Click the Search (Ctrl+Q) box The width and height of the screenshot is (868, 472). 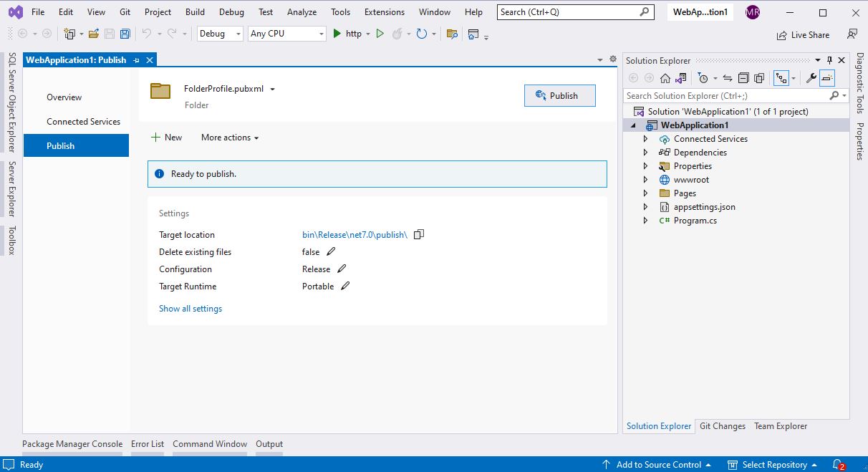(x=576, y=12)
